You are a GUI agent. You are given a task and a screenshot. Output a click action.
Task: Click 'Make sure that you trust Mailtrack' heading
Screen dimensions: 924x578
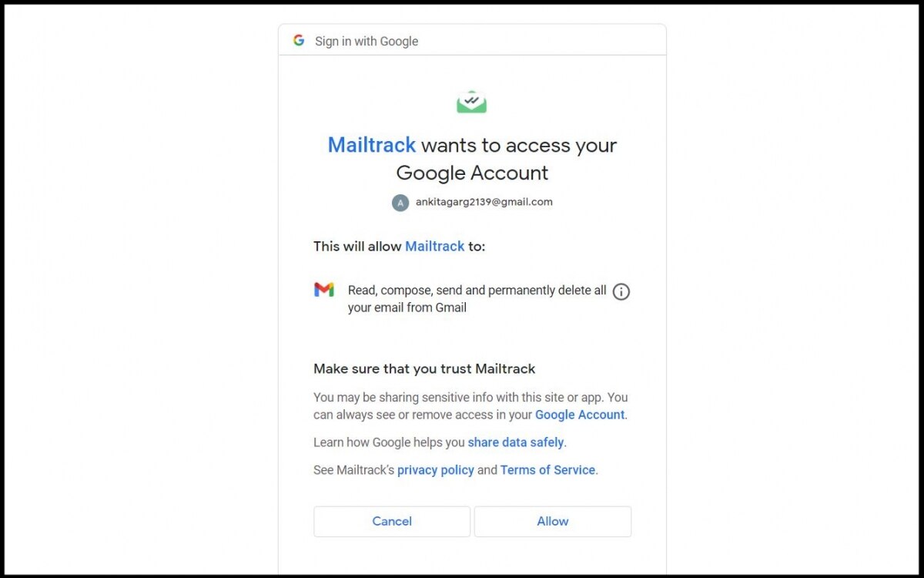click(424, 369)
